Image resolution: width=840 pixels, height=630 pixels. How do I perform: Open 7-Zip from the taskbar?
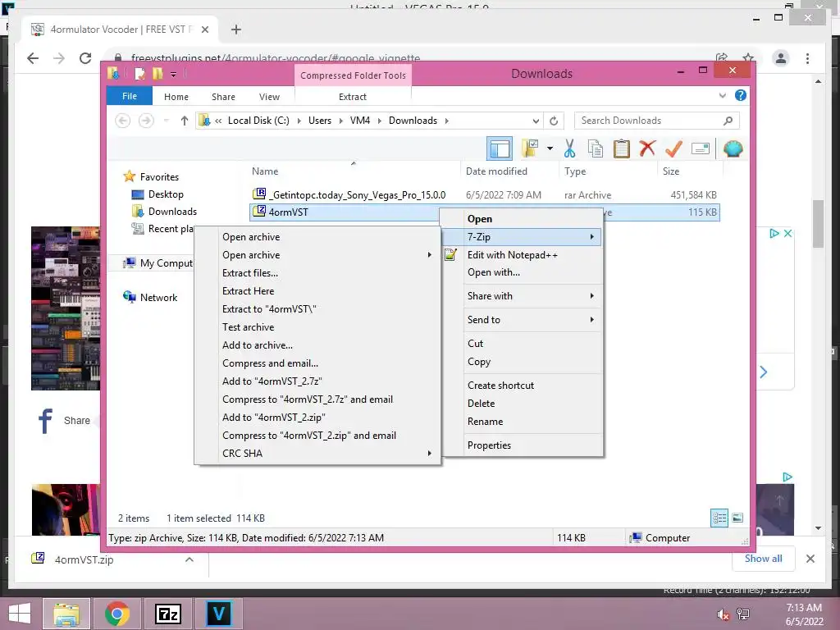pos(167,614)
